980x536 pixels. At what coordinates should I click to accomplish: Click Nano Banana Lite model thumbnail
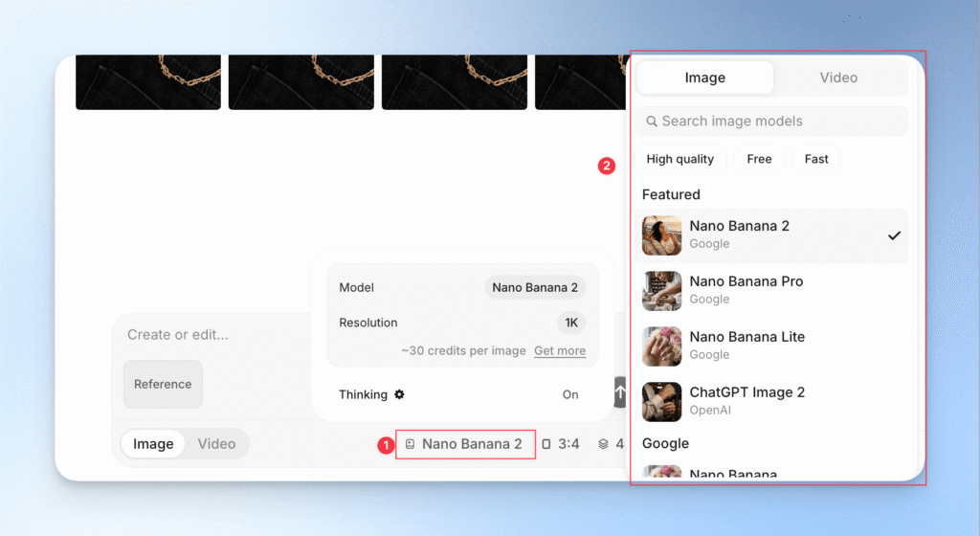click(662, 346)
